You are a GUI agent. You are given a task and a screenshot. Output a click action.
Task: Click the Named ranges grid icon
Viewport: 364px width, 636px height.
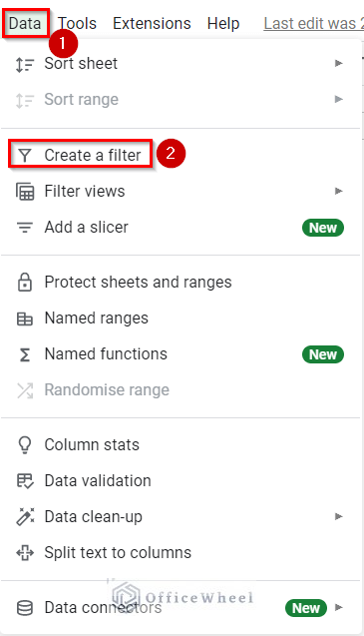click(25, 318)
